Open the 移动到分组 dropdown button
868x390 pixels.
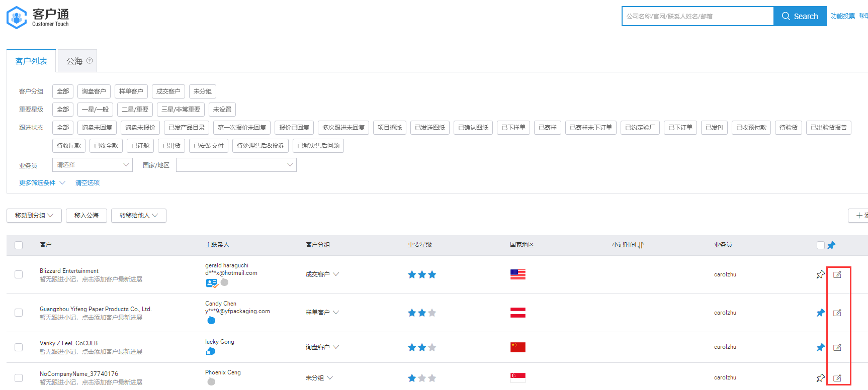pos(34,216)
